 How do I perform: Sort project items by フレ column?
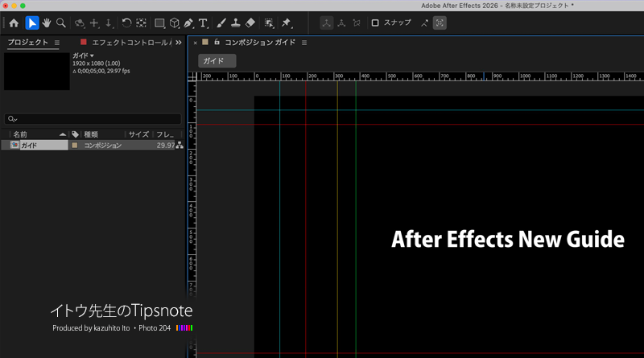pos(167,134)
